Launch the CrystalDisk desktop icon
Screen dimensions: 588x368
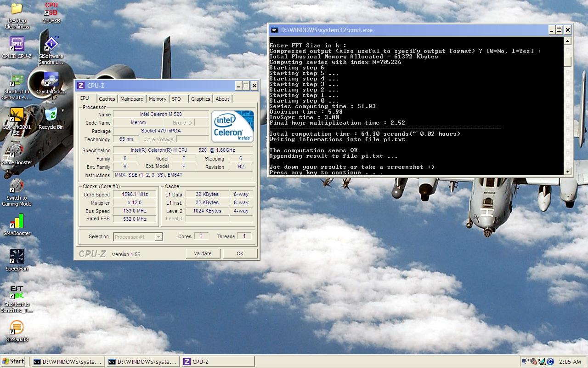pyautogui.click(x=51, y=83)
